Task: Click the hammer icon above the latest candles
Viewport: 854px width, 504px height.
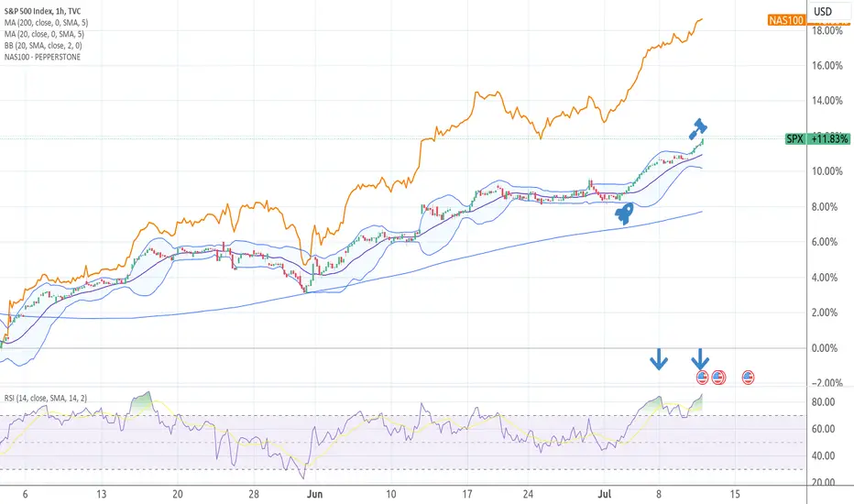Action: pos(697,129)
